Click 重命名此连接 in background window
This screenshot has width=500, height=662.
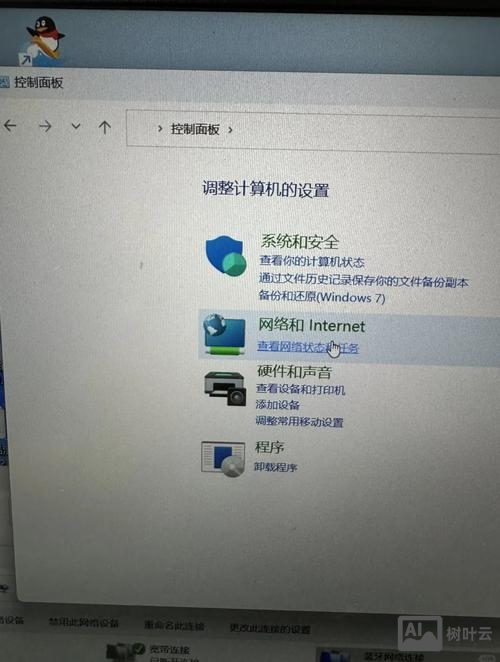[x=174, y=626]
